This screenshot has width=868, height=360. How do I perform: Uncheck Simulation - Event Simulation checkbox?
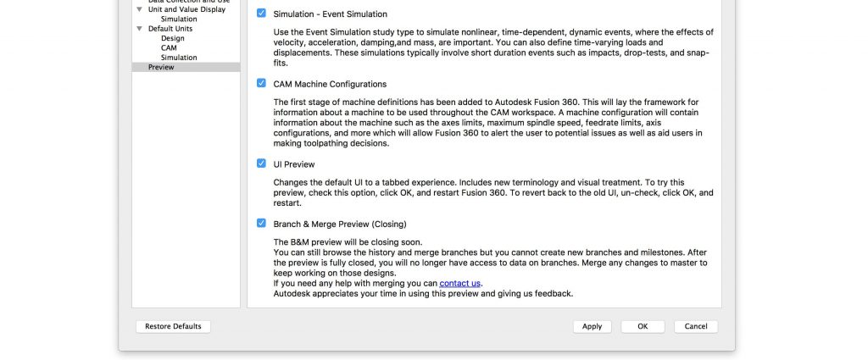pos(261,13)
